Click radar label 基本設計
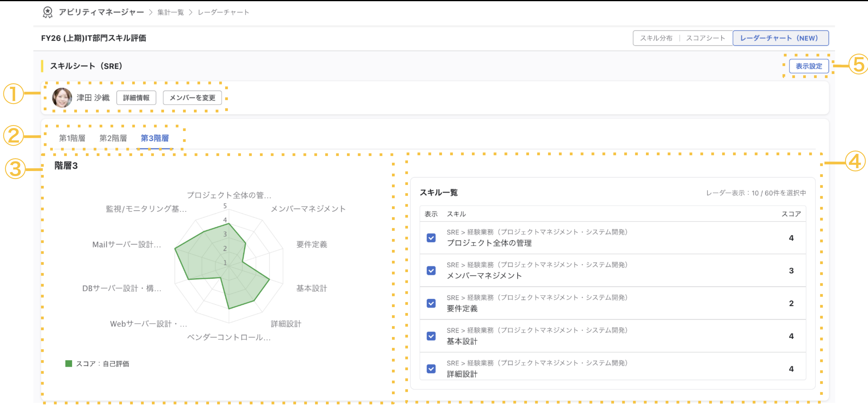This screenshot has height=412, width=868. click(x=312, y=288)
